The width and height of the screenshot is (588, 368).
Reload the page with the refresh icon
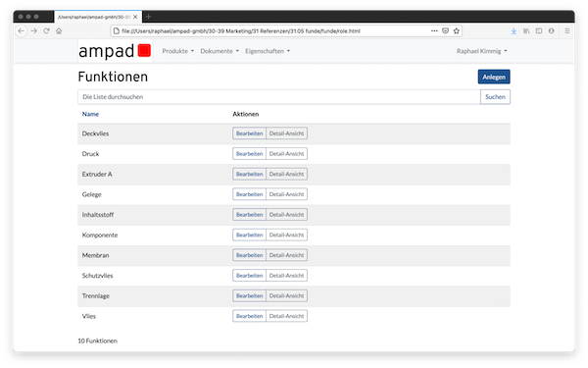[x=46, y=30]
